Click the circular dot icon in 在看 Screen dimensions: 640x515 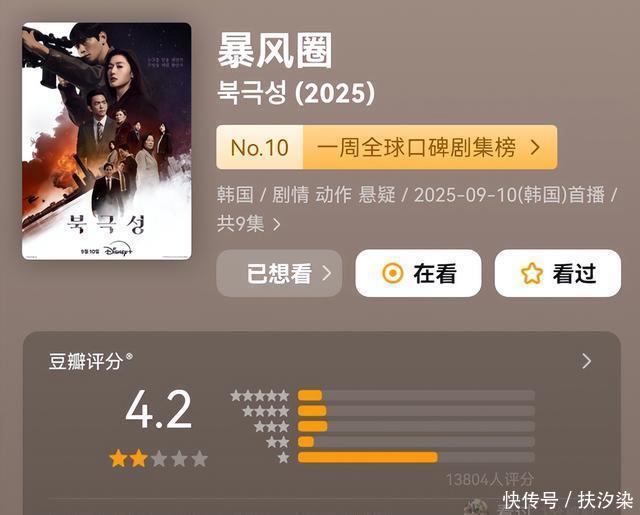pos(393,273)
